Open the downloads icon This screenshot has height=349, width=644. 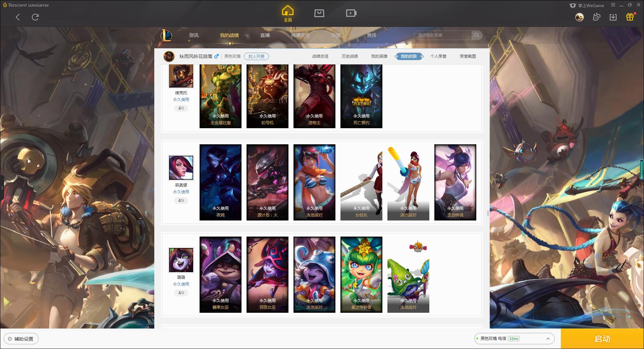point(613,17)
